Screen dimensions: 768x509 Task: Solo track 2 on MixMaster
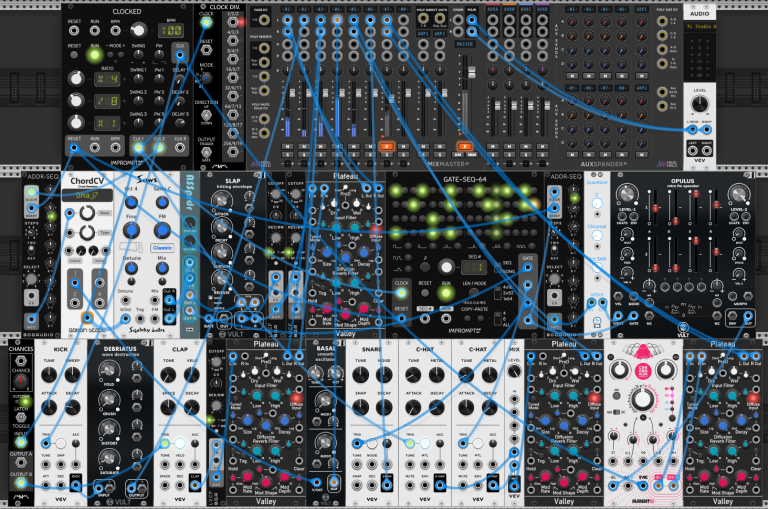click(x=304, y=155)
